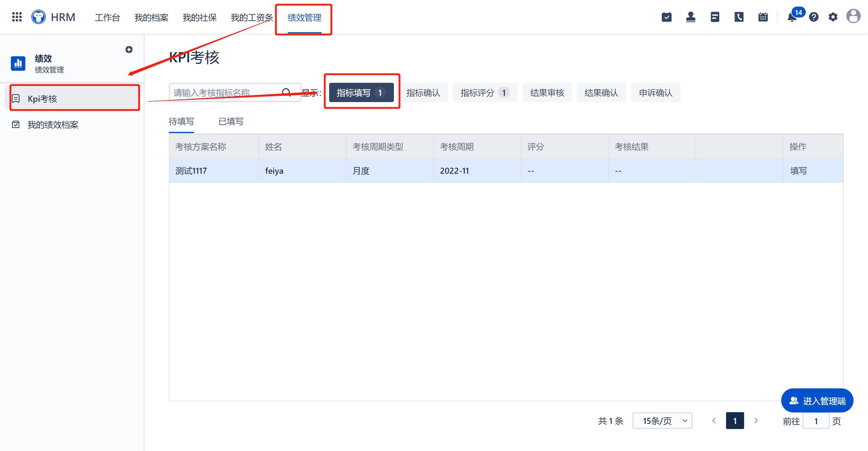Click the Kpi考核 sidebar list icon
The height and width of the screenshot is (451, 868).
(16, 99)
